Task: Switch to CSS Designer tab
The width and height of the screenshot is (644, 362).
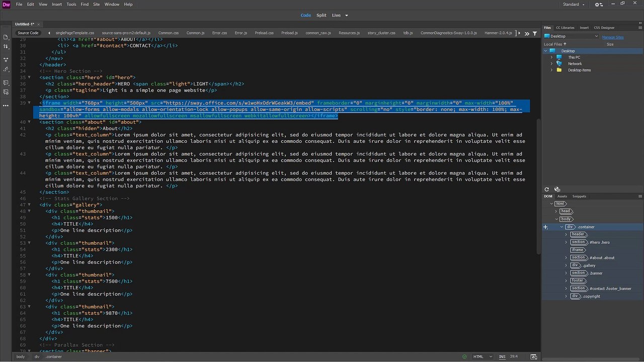Action: [x=604, y=28]
